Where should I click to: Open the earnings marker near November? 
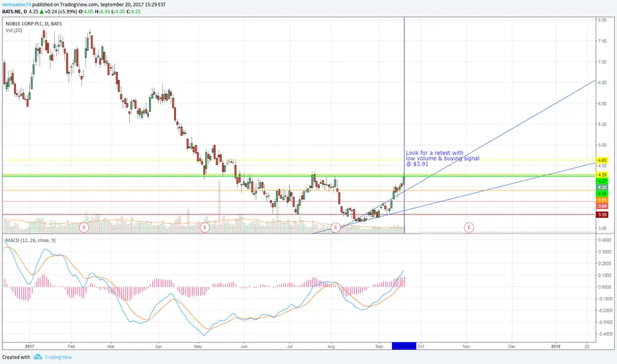click(x=469, y=228)
